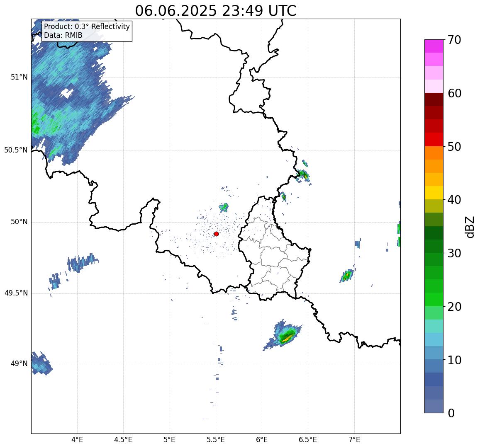
Task: Click the echo patch at bottom-left near 49°N
Action: click(41, 363)
